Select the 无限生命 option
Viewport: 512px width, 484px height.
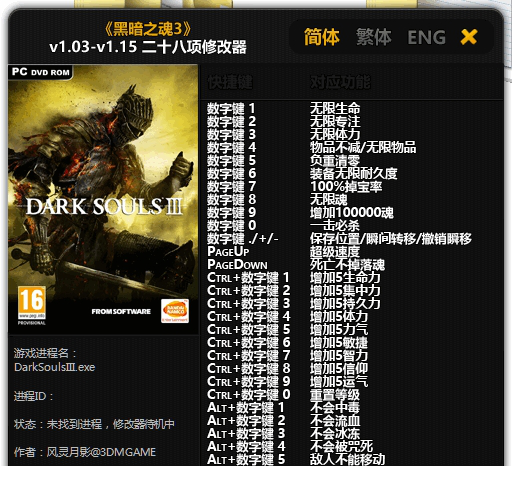tap(335, 108)
